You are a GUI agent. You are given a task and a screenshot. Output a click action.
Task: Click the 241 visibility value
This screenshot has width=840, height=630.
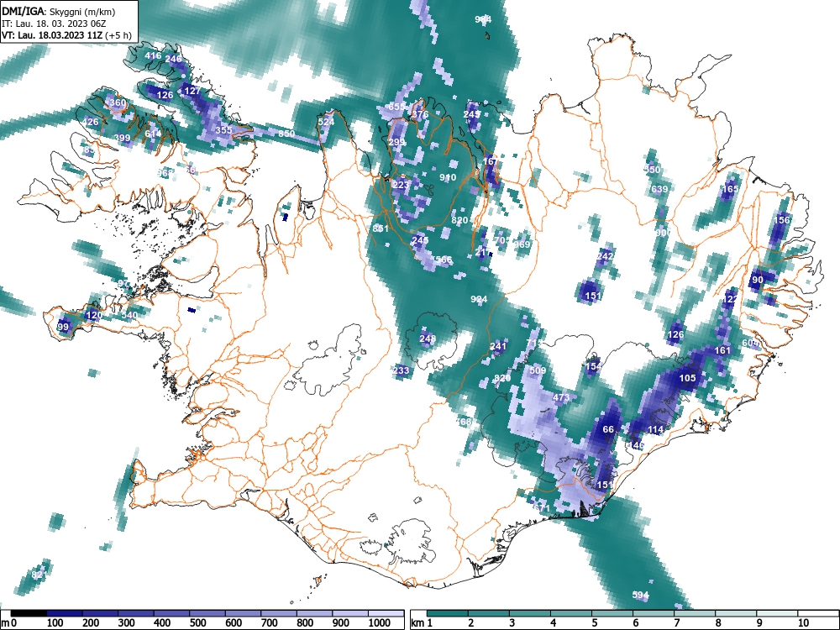pyautogui.click(x=498, y=347)
